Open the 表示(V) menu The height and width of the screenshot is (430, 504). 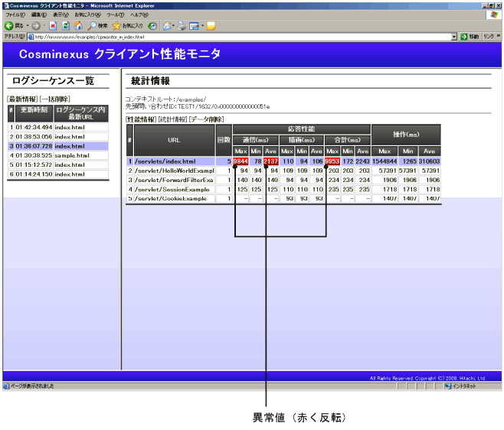tap(61, 15)
